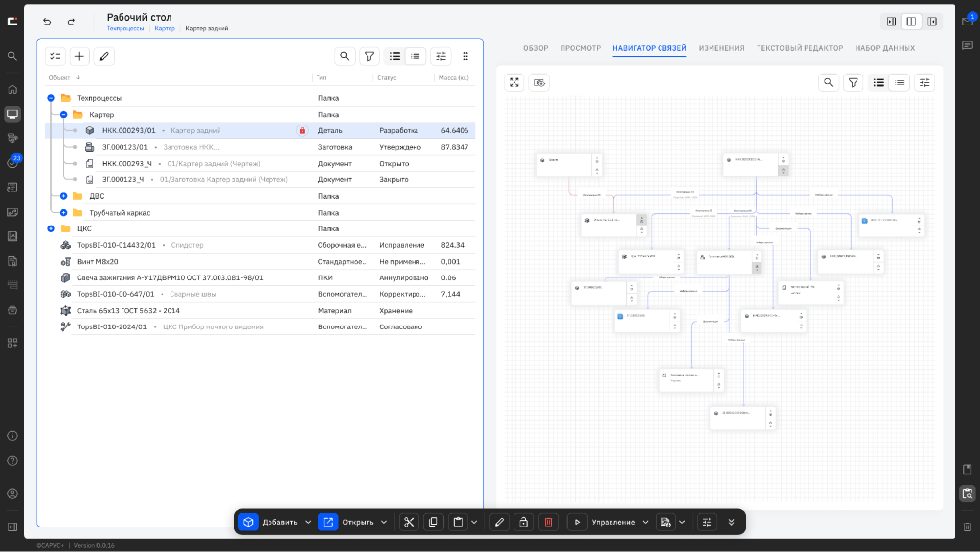Click the fit-to-screen icon in graph panel

514,82
